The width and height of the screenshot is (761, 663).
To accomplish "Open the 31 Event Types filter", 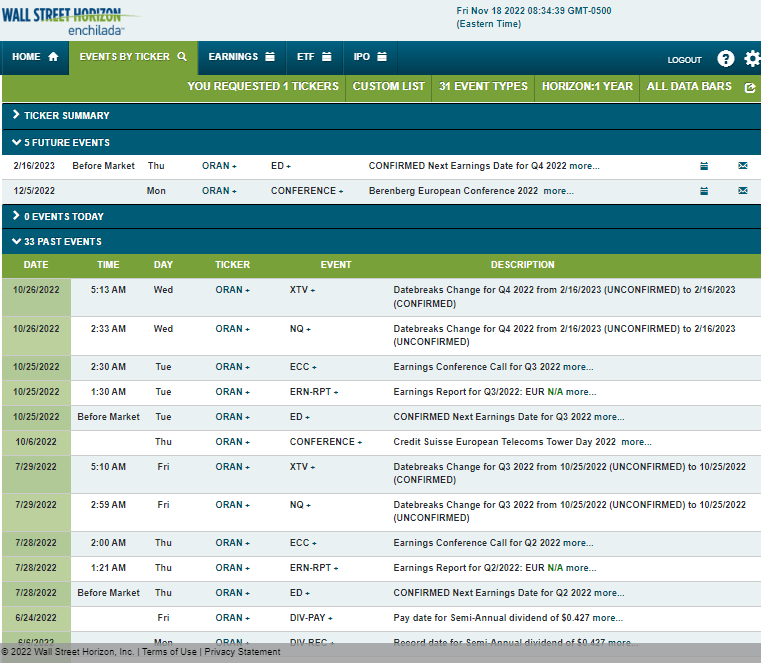I will pyautogui.click(x=483, y=87).
